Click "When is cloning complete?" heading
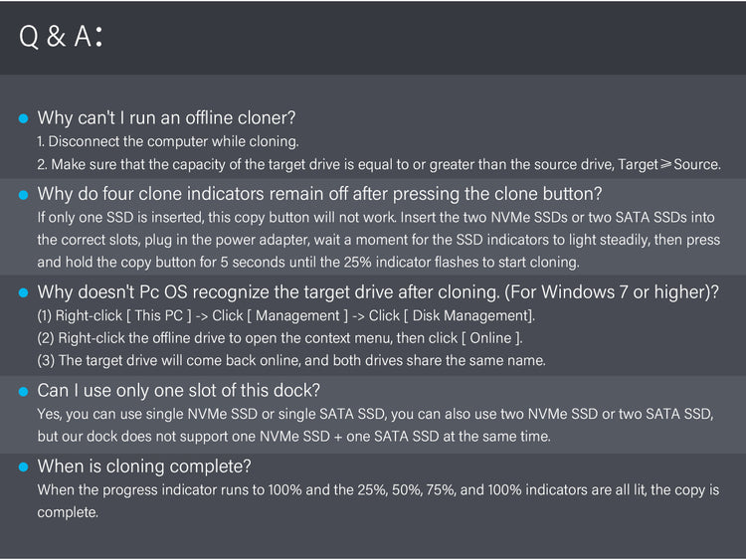Viewport: 746px width, 560px height. pos(144,467)
